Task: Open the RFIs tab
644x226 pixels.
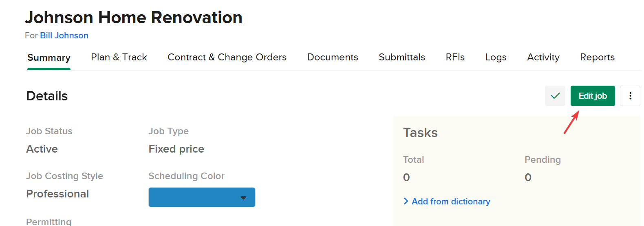Action: click(455, 57)
